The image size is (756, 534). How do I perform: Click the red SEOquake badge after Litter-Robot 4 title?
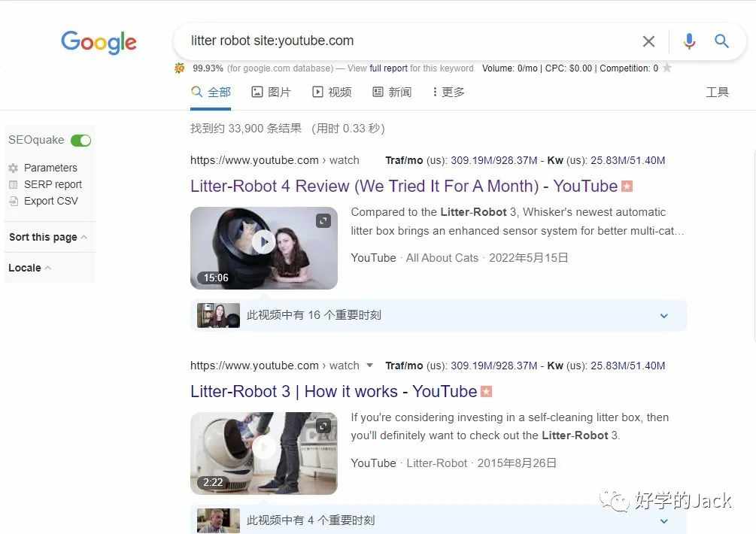coord(627,186)
